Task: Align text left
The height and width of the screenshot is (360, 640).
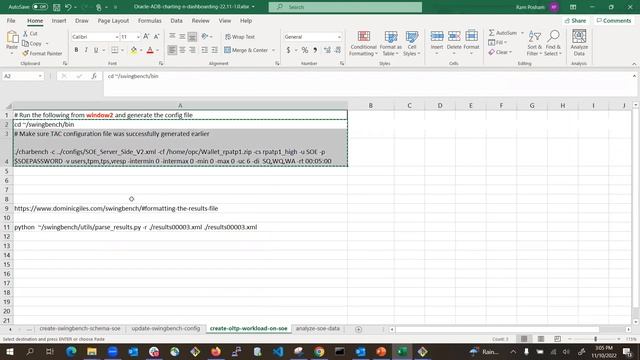Action: [172, 50]
